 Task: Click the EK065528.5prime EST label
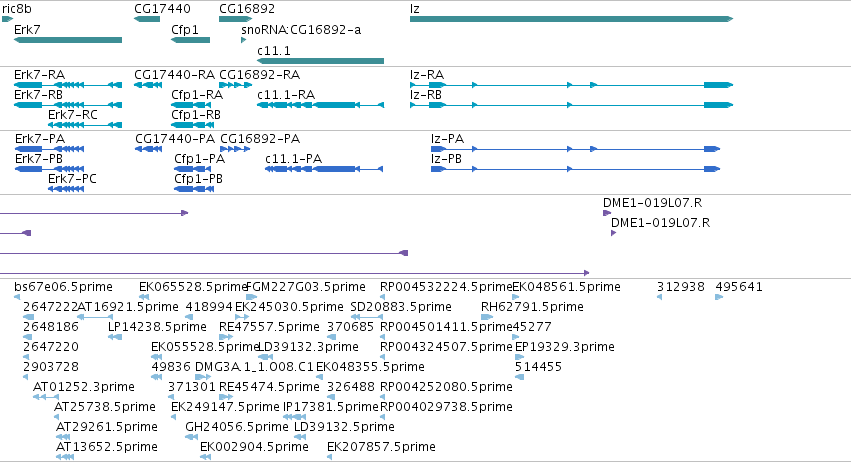(193, 287)
